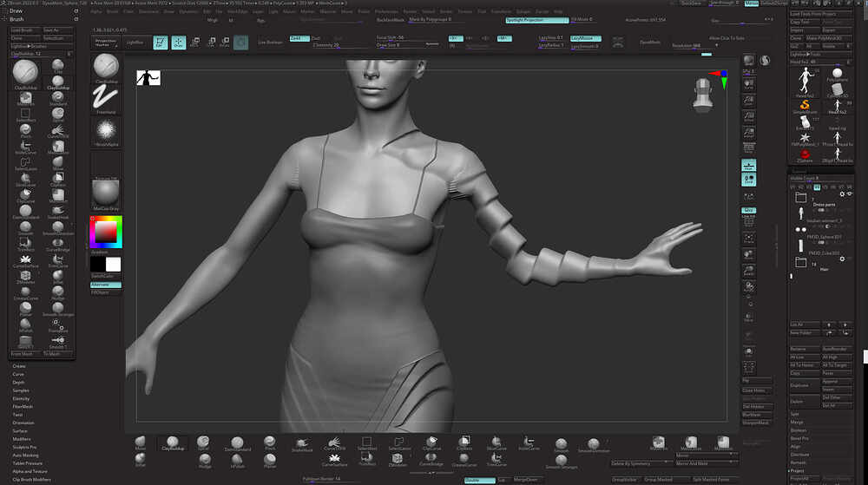This screenshot has width=868, height=485.
Task: Select DamStandard brush in bottom shelf
Action: (x=237, y=443)
